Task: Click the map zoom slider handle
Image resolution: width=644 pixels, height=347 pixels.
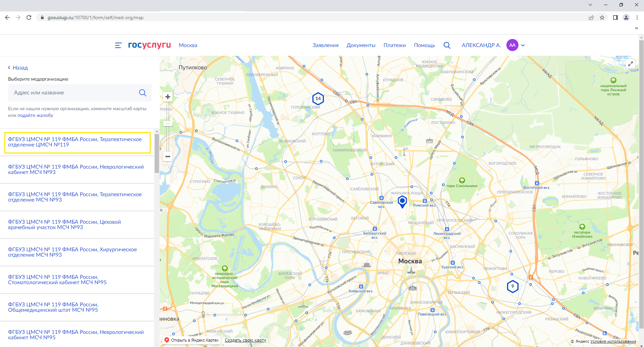Action: (168, 124)
